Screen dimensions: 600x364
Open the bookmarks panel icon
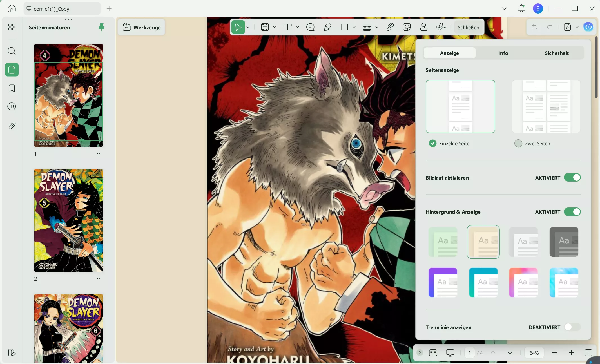pyautogui.click(x=12, y=89)
